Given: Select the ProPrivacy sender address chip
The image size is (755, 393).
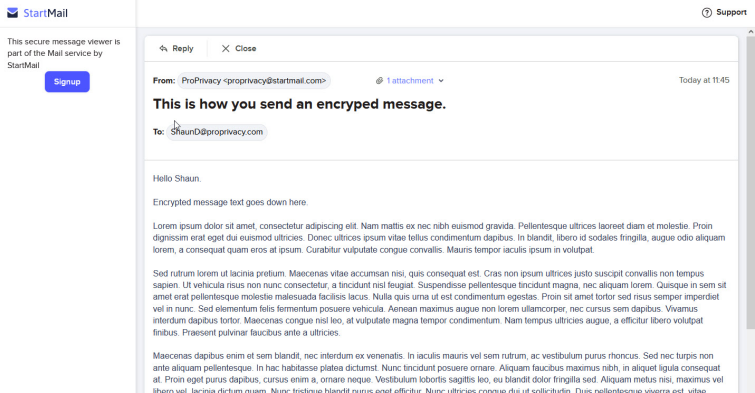Looking at the screenshot, I should 254,80.
